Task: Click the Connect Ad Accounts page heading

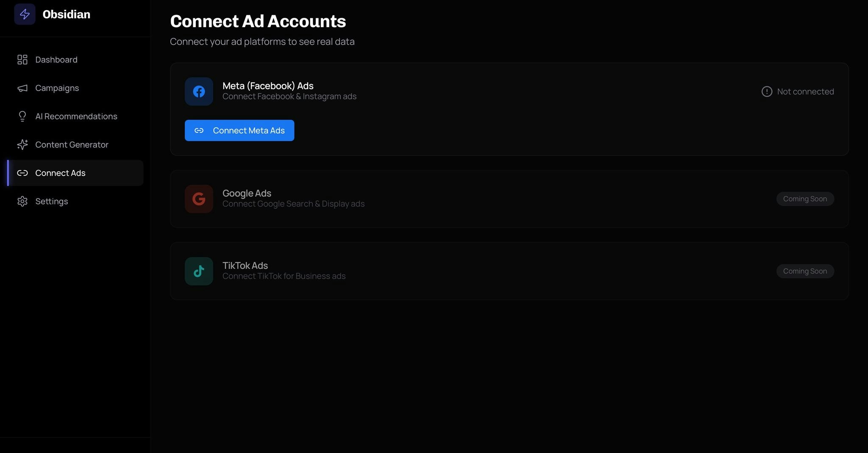Action: 258,21
